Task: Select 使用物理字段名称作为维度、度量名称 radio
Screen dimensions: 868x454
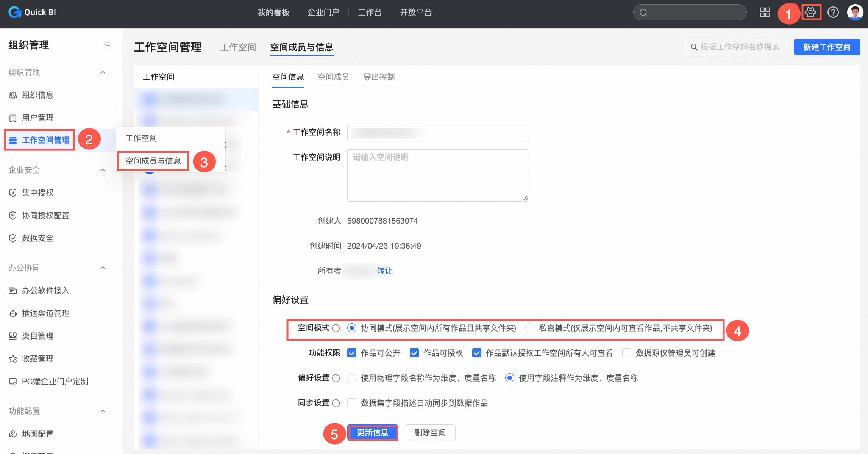Action: 352,378
